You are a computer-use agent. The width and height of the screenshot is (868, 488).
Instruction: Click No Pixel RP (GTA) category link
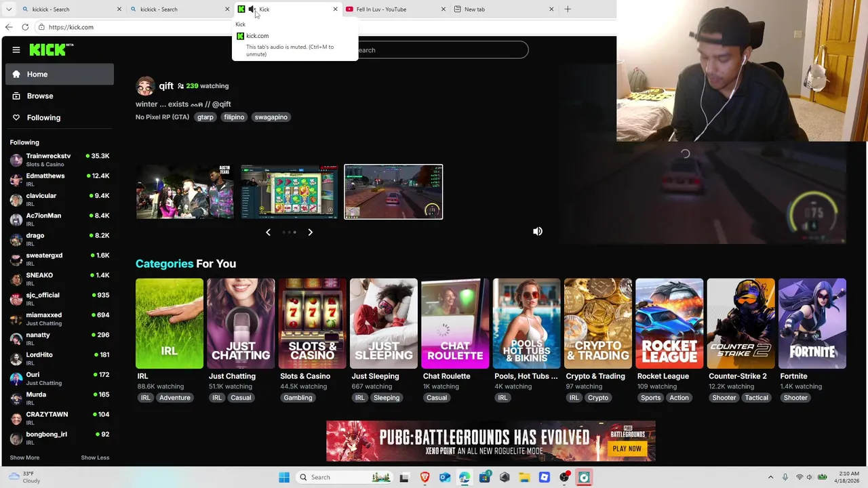point(162,117)
